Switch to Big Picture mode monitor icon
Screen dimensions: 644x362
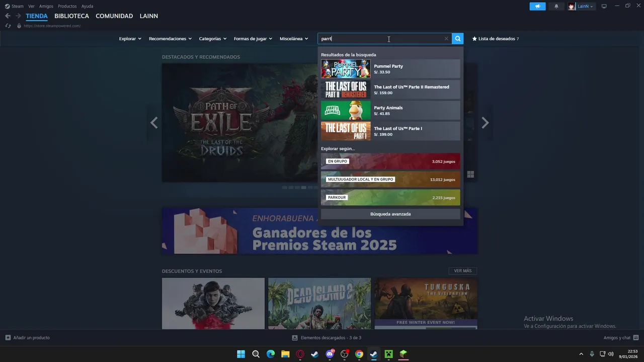coord(604,7)
